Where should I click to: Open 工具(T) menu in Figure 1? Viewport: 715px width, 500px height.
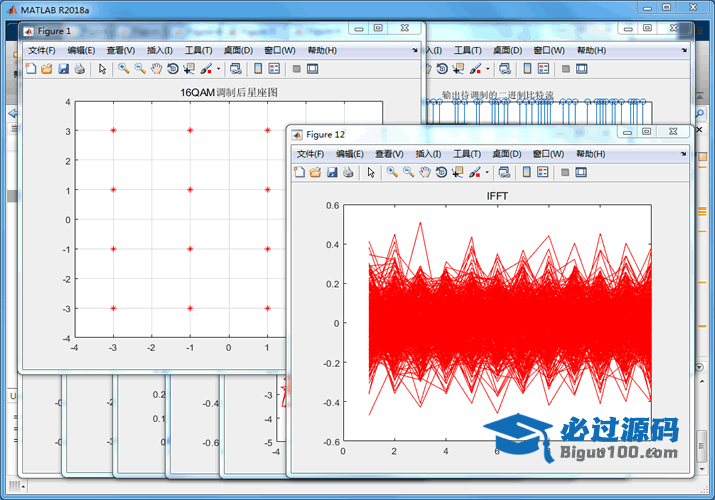(198, 51)
